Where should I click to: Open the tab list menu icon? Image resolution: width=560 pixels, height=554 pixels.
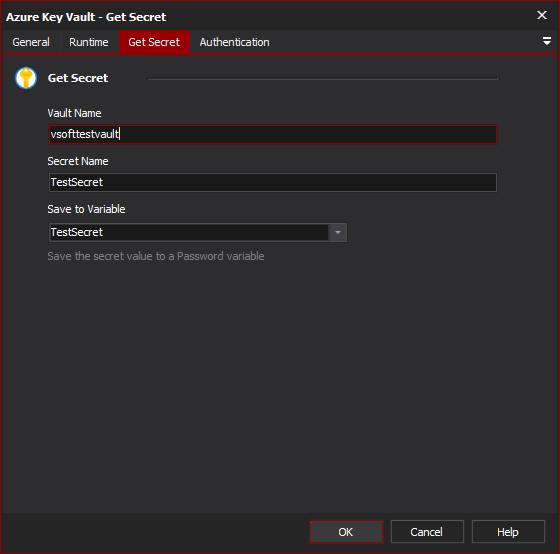(x=546, y=41)
